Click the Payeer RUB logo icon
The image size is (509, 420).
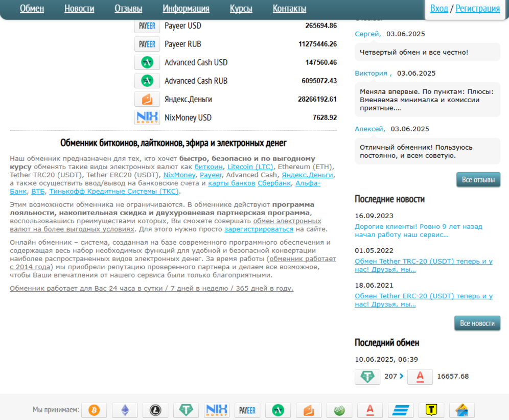tap(147, 44)
